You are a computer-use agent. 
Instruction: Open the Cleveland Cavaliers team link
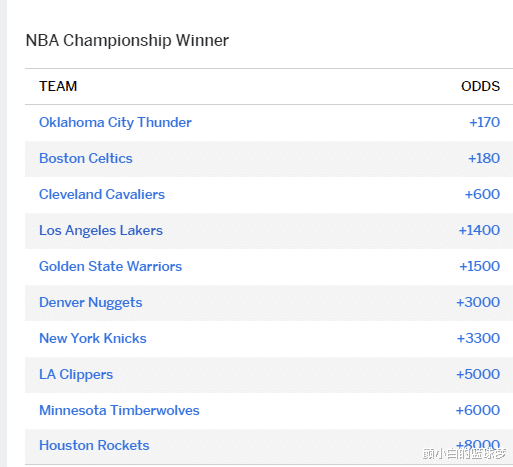coord(102,194)
